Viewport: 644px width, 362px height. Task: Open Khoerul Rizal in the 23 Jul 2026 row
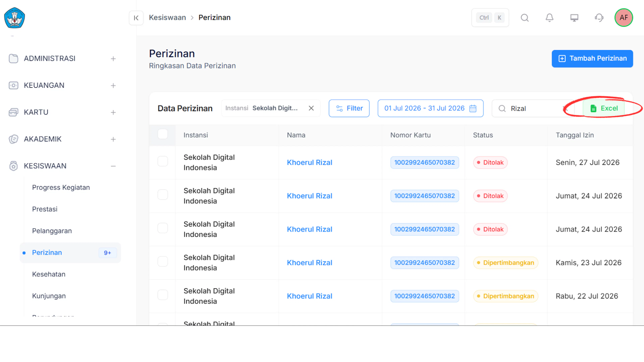pyautogui.click(x=309, y=263)
